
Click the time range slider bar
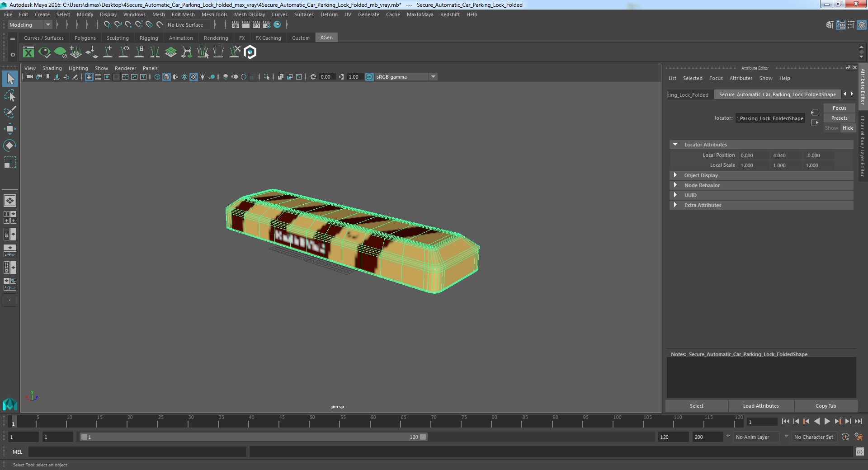coord(252,437)
